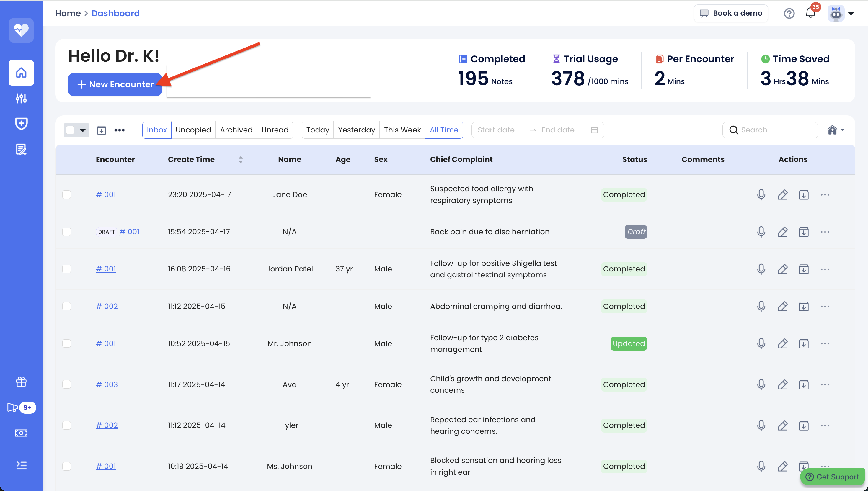
Task: Check the checkbox for Jane Doe encounter
Action: coord(66,194)
